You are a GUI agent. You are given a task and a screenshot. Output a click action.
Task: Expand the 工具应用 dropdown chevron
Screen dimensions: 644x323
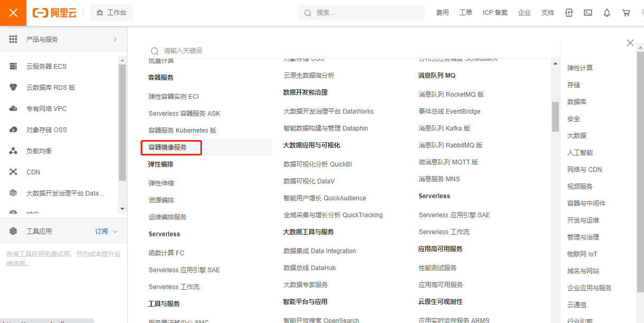[115, 232]
